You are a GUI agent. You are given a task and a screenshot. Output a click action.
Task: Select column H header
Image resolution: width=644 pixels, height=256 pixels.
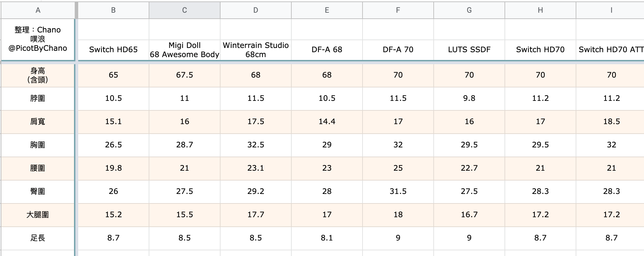point(540,10)
